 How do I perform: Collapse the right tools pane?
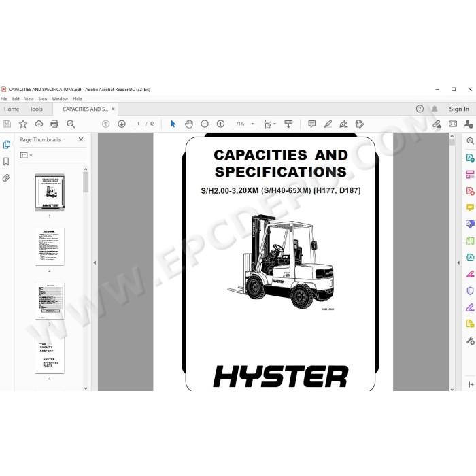click(471, 385)
